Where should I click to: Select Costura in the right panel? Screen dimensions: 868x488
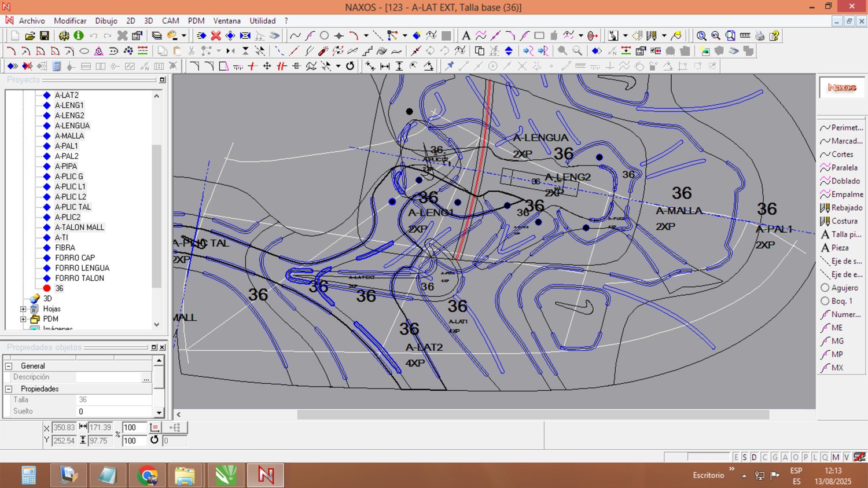[x=844, y=221]
